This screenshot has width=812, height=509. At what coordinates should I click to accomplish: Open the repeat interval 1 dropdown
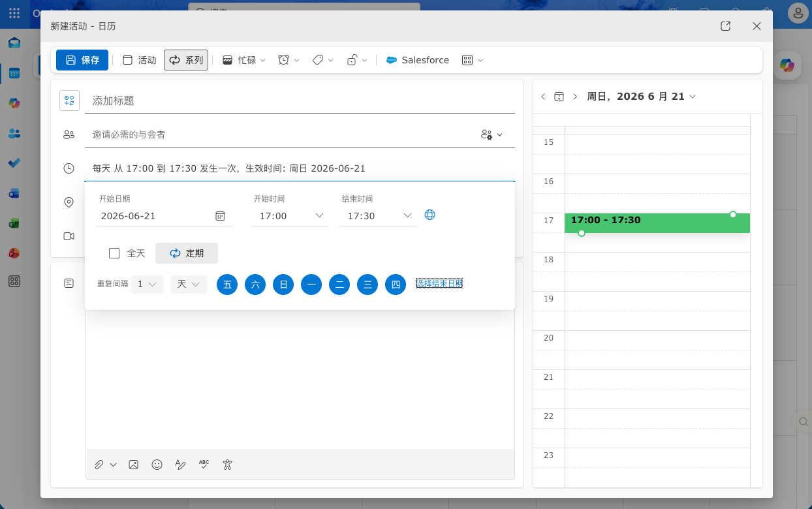[148, 285]
